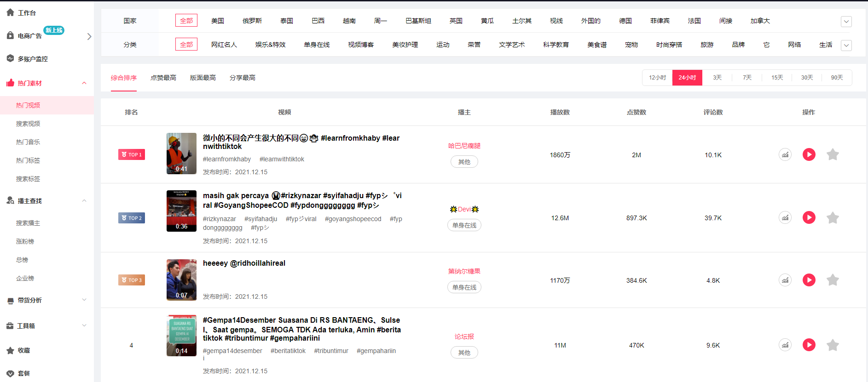
Task: Switch to the 分享最高 sorting tab
Action: click(x=242, y=78)
